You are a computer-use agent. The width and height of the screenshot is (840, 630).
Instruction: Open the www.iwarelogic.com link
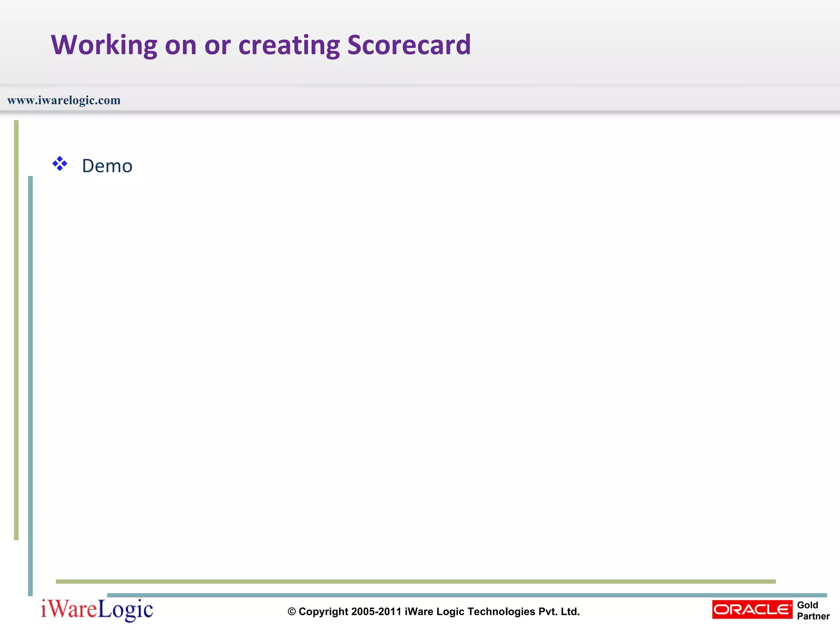click(x=64, y=100)
